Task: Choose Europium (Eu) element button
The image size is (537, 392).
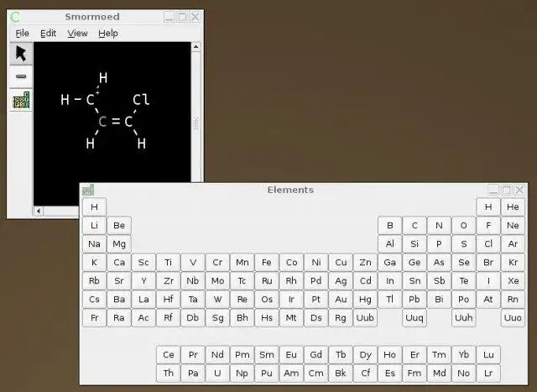Action: (x=291, y=355)
